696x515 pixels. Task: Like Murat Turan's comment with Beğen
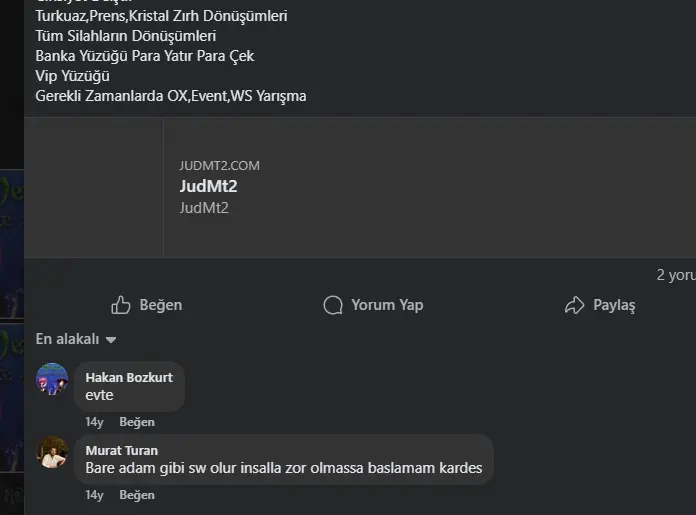pos(137,495)
